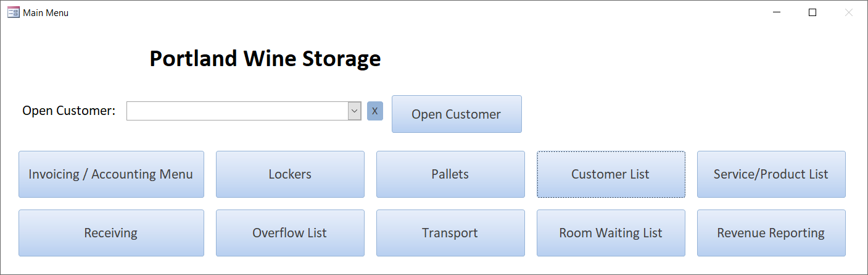Go to the Pallets section

[450, 174]
